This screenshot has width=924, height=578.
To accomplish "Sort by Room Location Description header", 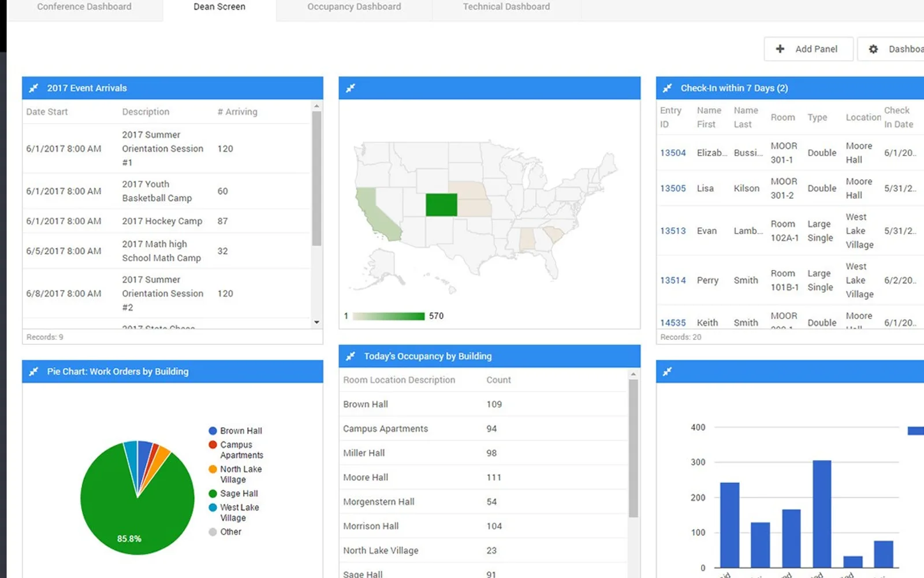I will click(x=399, y=380).
